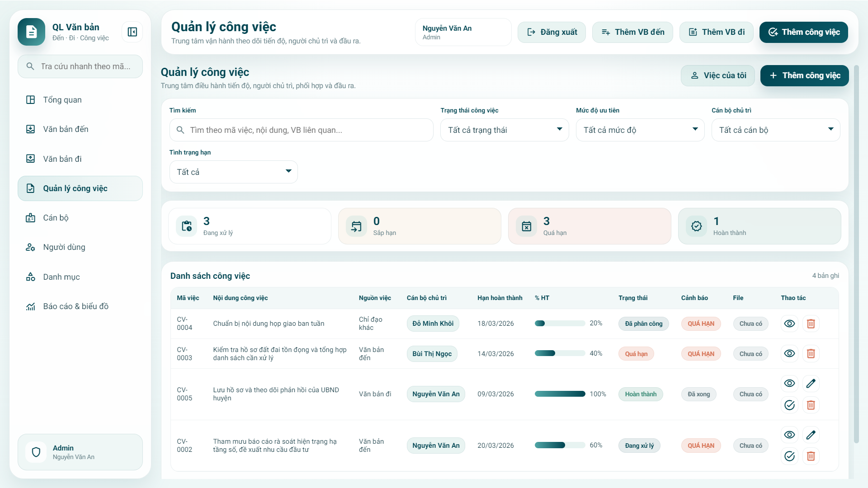The height and width of the screenshot is (488, 868).
Task: Expand the Tất cả mức độ priority dropdown
Action: (x=640, y=130)
